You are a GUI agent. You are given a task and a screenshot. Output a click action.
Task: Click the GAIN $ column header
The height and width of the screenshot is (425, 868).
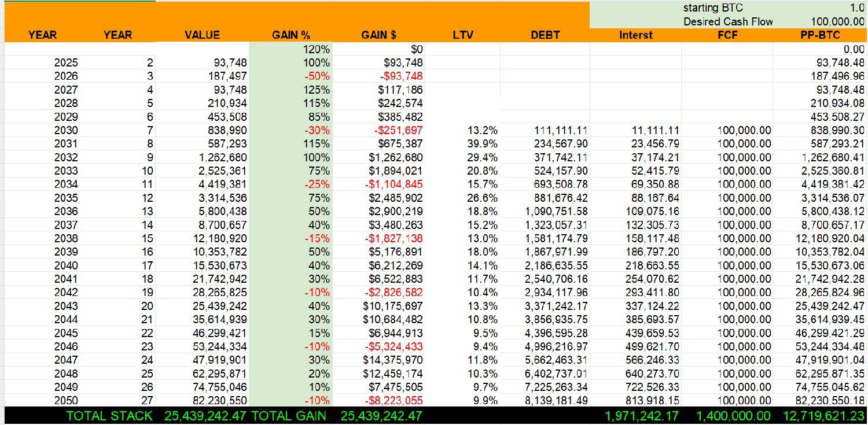378,35
